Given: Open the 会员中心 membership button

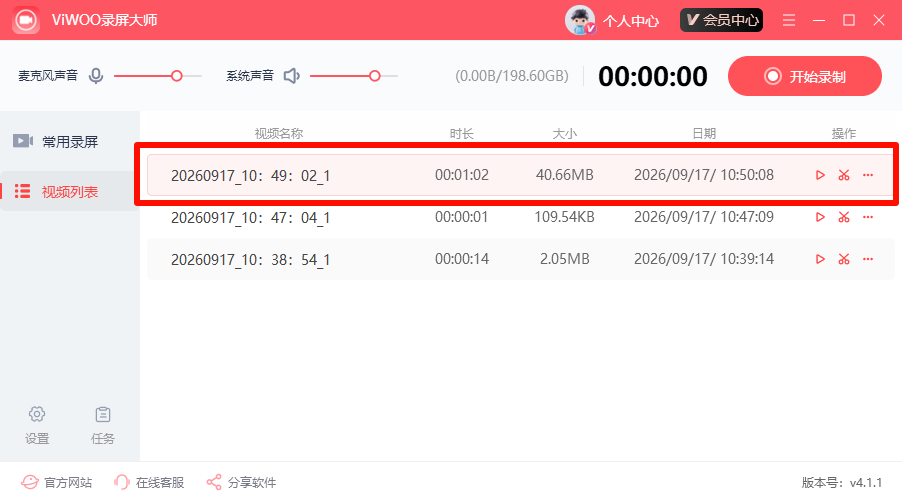Looking at the screenshot, I should [721, 20].
